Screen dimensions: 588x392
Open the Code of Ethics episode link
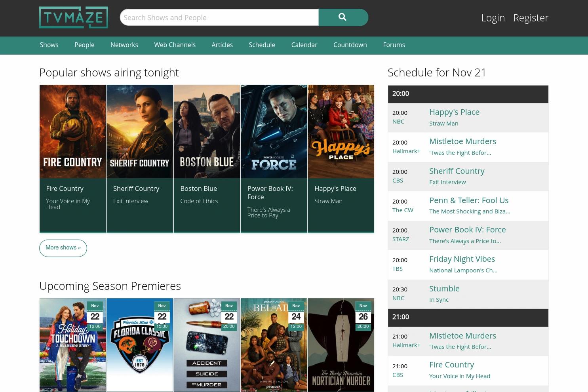(x=199, y=201)
